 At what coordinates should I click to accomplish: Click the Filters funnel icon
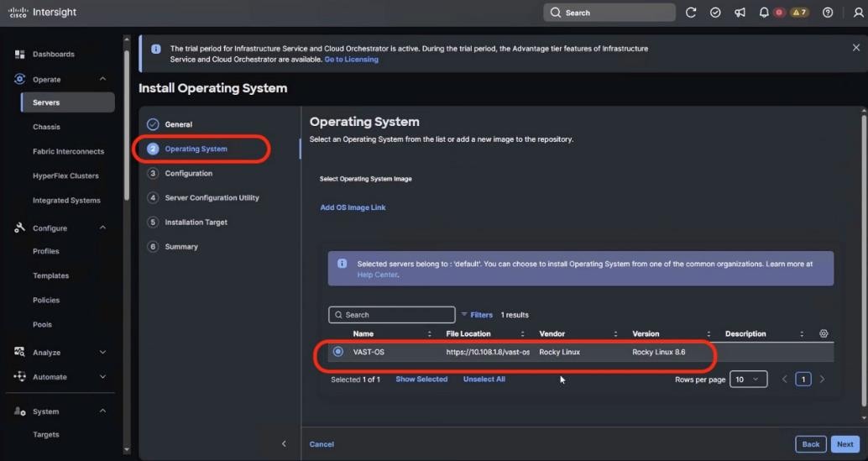464,314
